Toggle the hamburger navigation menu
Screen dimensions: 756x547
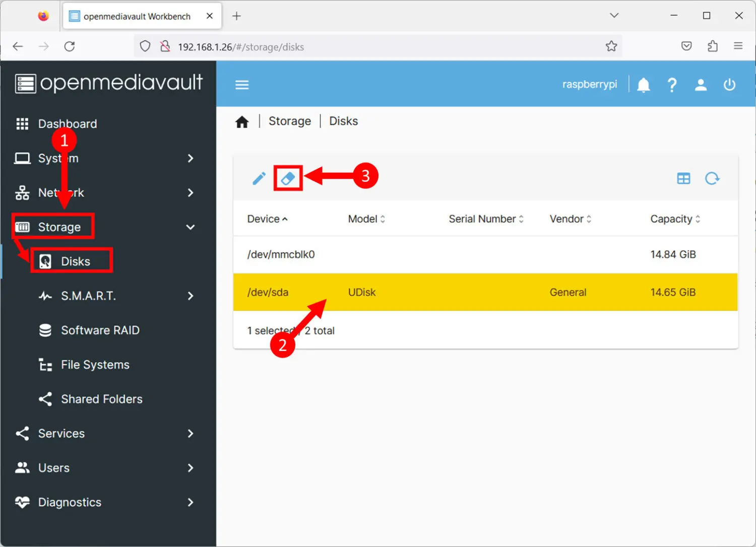242,85
